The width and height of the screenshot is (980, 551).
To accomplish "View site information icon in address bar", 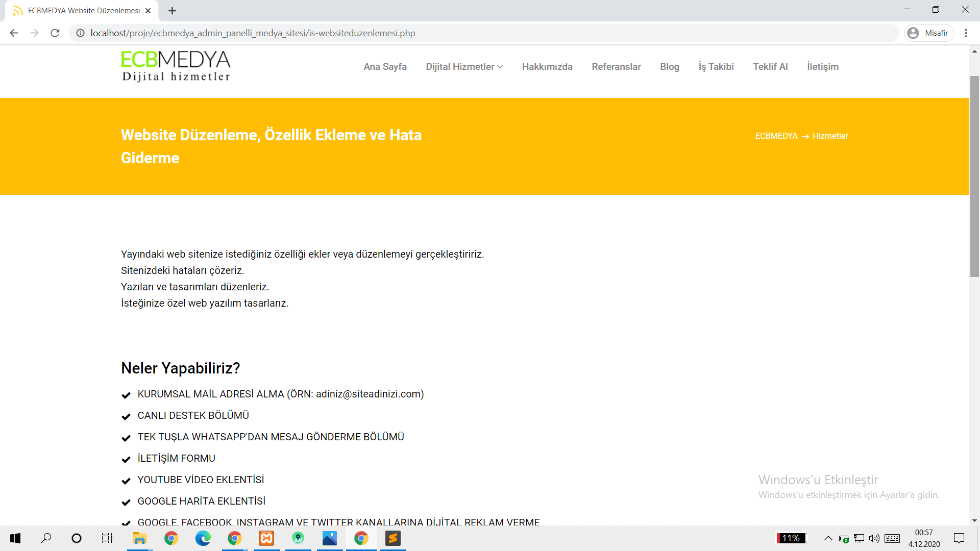I will [x=80, y=33].
